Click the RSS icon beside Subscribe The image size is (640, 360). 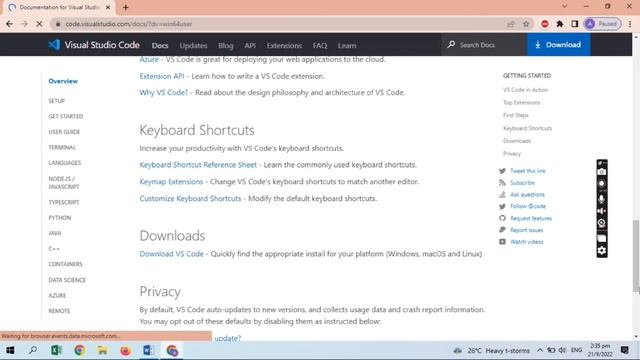502,182
